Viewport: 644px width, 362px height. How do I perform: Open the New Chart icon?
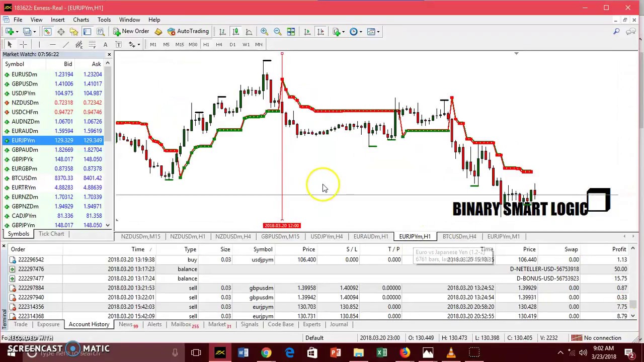[x=9, y=32]
